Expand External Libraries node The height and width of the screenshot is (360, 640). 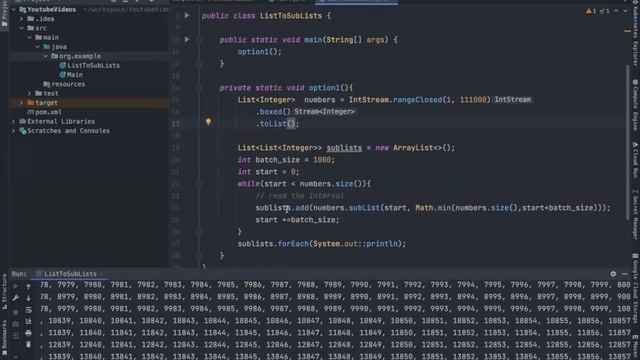(x=14, y=122)
